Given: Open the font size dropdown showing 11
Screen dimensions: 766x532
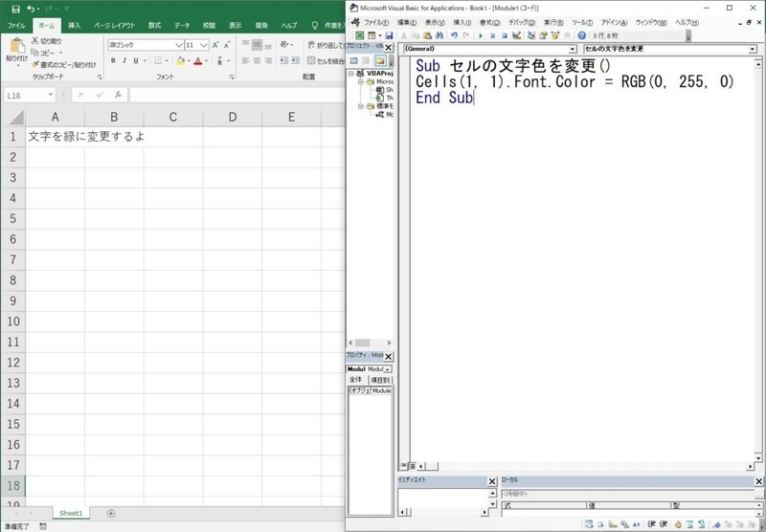Looking at the screenshot, I should click(x=204, y=45).
